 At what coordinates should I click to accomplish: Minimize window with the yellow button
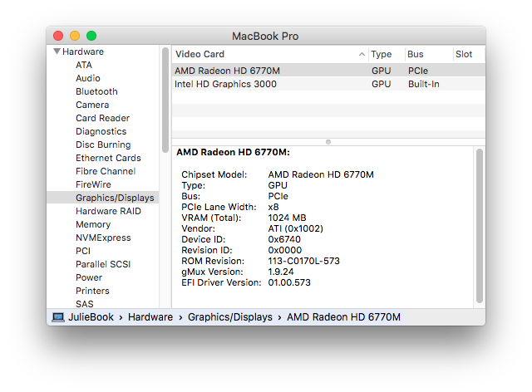coord(75,36)
